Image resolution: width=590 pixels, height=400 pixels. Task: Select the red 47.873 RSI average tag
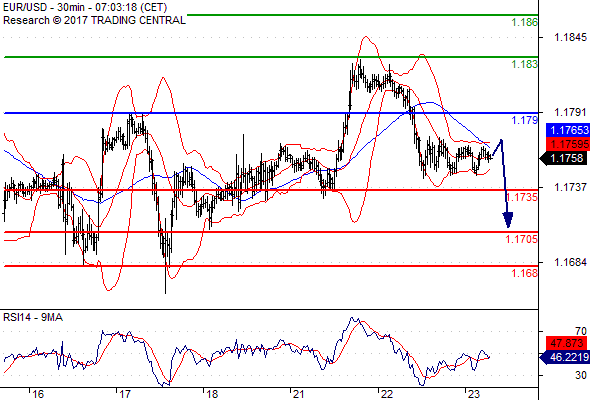click(566, 343)
